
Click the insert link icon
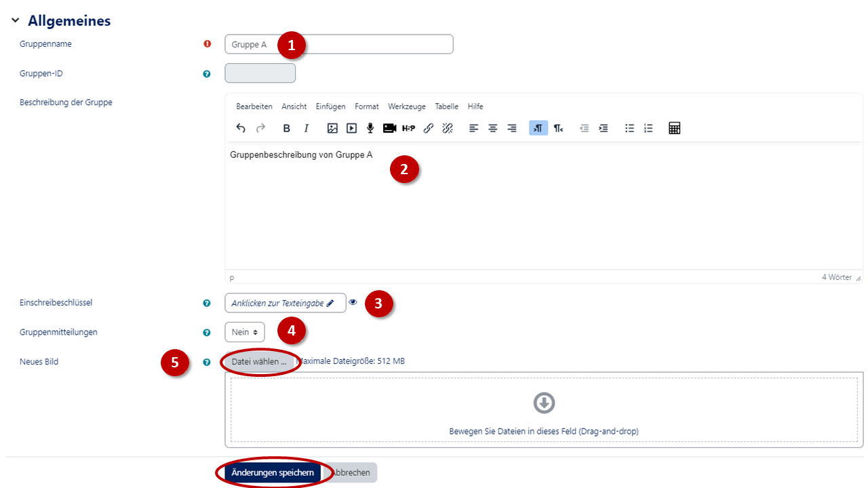[x=428, y=128]
